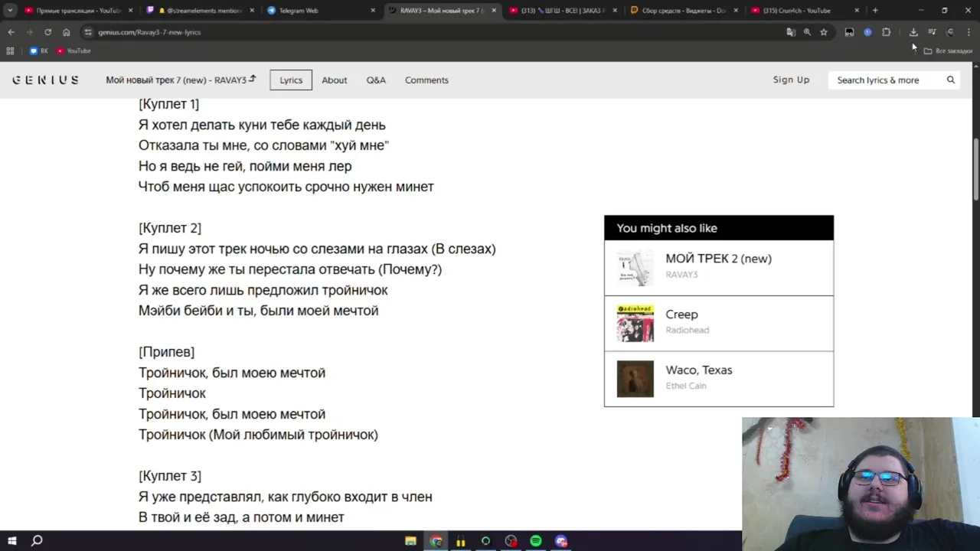Go back in browser history
Screen dimensions: 980x551
(x=11, y=32)
